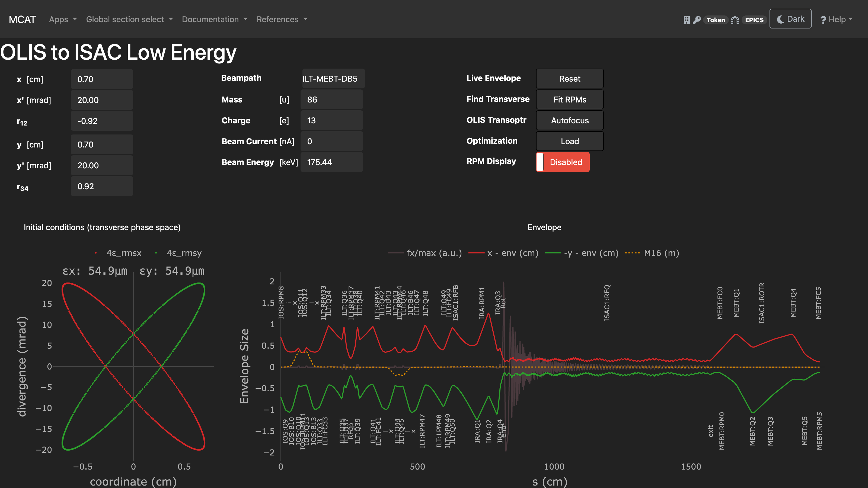Toggle M16 (m) legend entry
This screenshot has height=488, width=868.
(652, 253)
